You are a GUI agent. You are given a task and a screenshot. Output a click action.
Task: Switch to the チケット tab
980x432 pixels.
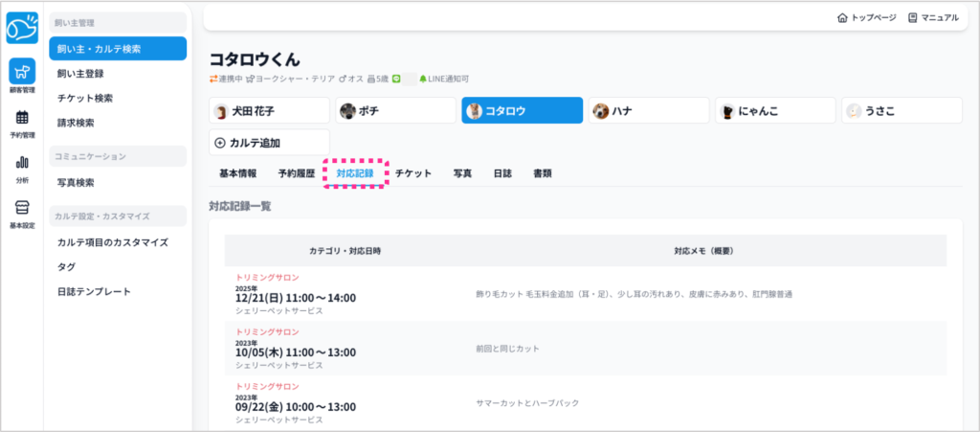[413, 173]
